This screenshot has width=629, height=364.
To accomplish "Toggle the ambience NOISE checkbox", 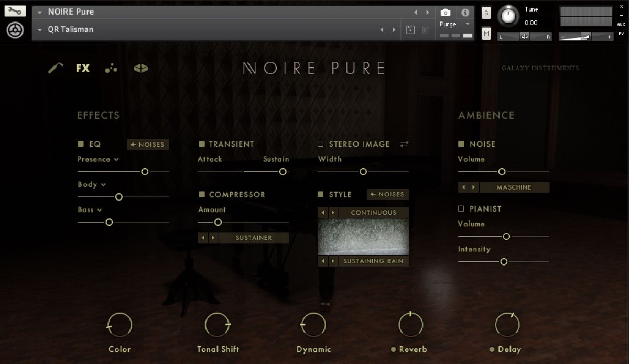I will 461,144.
